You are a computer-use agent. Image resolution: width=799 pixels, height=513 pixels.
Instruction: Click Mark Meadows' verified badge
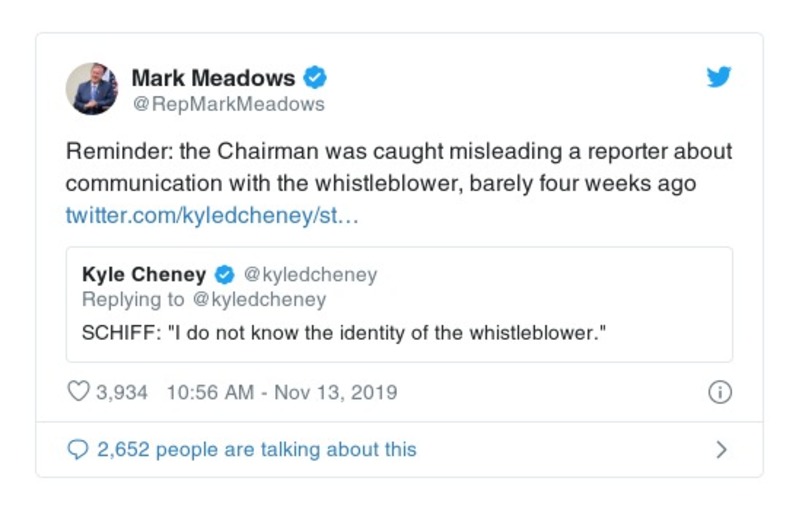point(316,78)
